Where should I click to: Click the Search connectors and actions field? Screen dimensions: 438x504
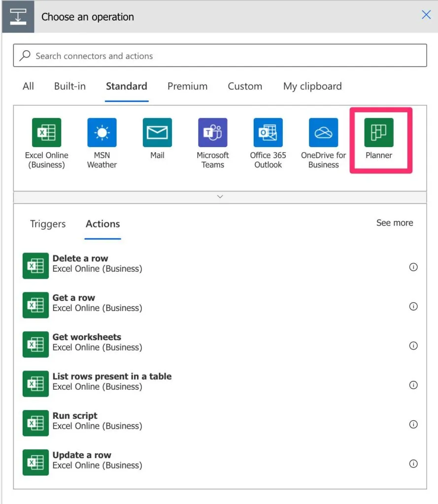(220, 56)
